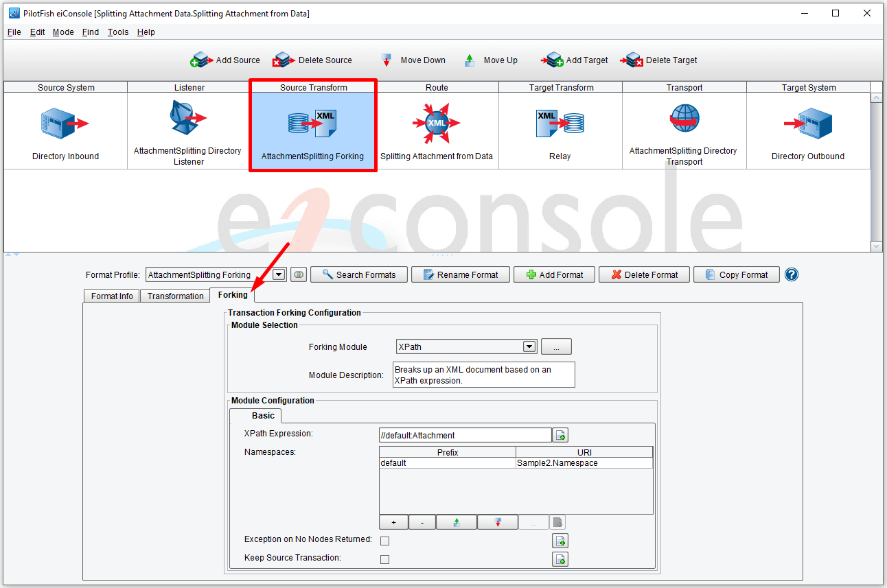Click the URI column header
The height and width of the screenshot is (588, 887).
(x=584, y=452)
